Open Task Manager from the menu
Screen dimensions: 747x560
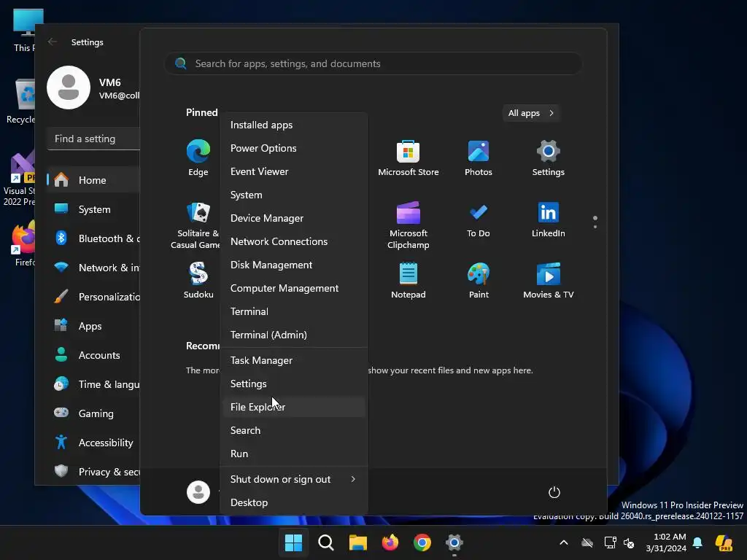point(293,360)
